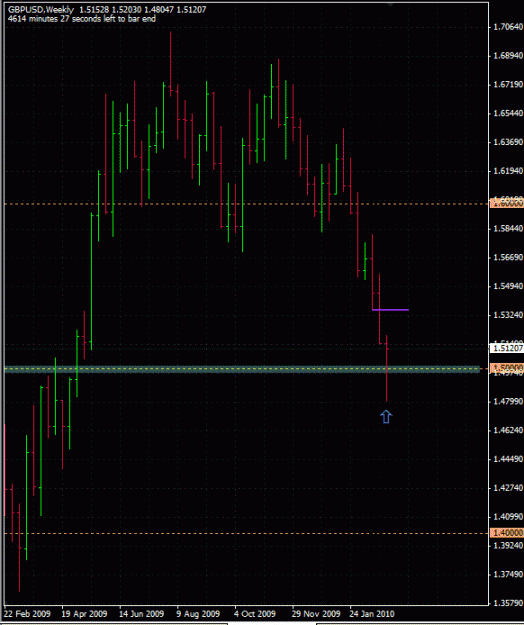Click the 1.42740 price scale value

[x=508, y=488]
